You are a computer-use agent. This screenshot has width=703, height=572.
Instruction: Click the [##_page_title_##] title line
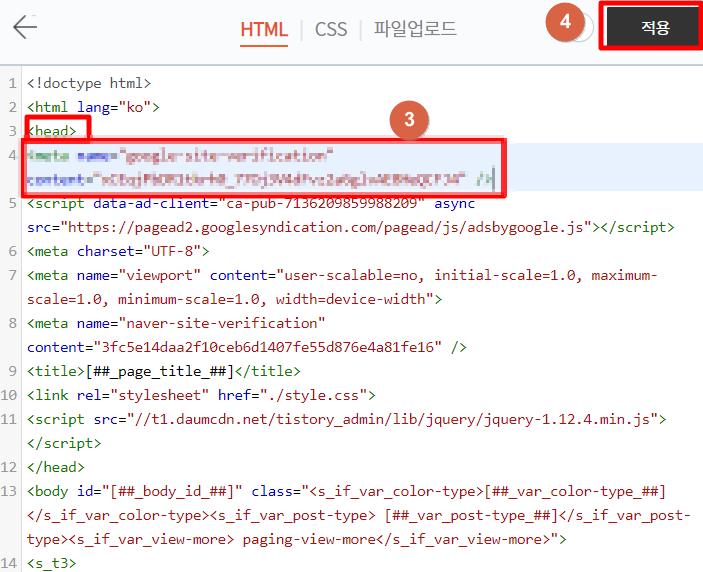pos(164,372)
